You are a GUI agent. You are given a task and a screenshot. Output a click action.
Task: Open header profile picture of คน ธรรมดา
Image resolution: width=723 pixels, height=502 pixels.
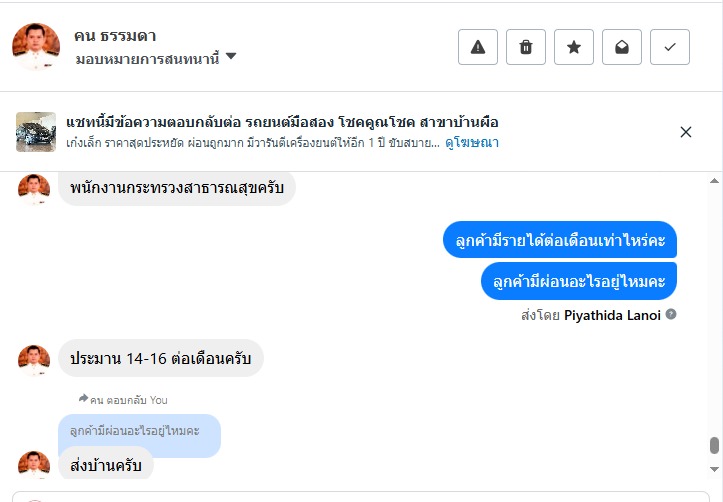36,47
